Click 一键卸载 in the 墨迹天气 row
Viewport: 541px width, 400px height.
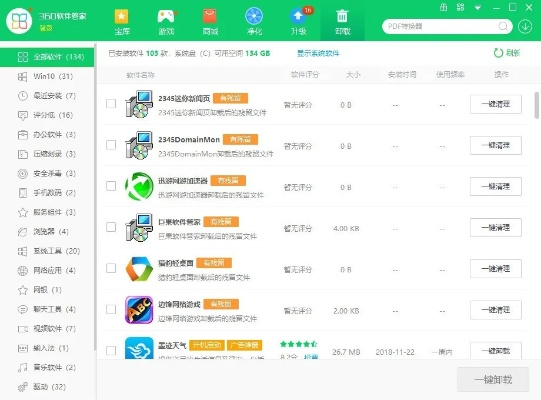(496, 351)
